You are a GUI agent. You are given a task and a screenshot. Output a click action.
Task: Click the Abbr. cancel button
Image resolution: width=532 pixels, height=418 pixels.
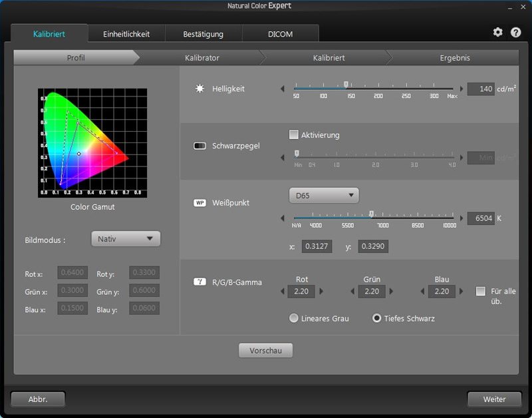[38, 399]
